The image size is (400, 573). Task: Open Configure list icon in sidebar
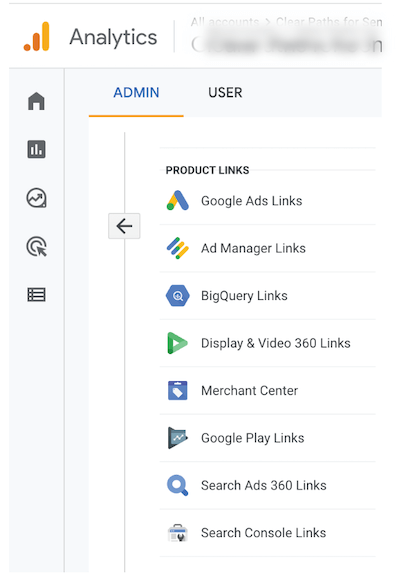point(37,295)
